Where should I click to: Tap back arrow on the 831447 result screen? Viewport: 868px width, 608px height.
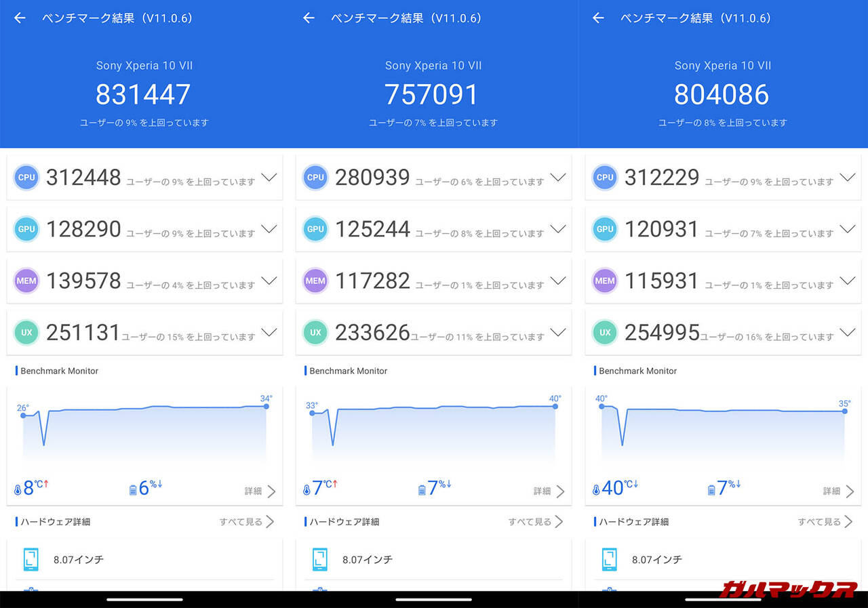20,18
